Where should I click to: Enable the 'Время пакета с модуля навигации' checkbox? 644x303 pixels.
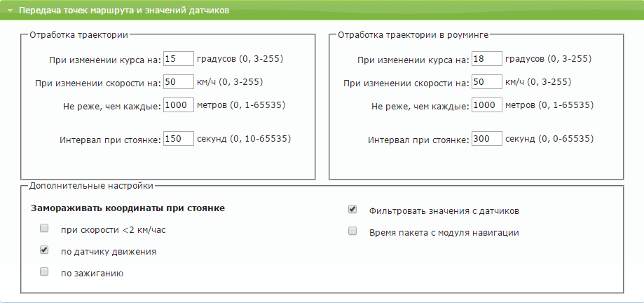352,231
